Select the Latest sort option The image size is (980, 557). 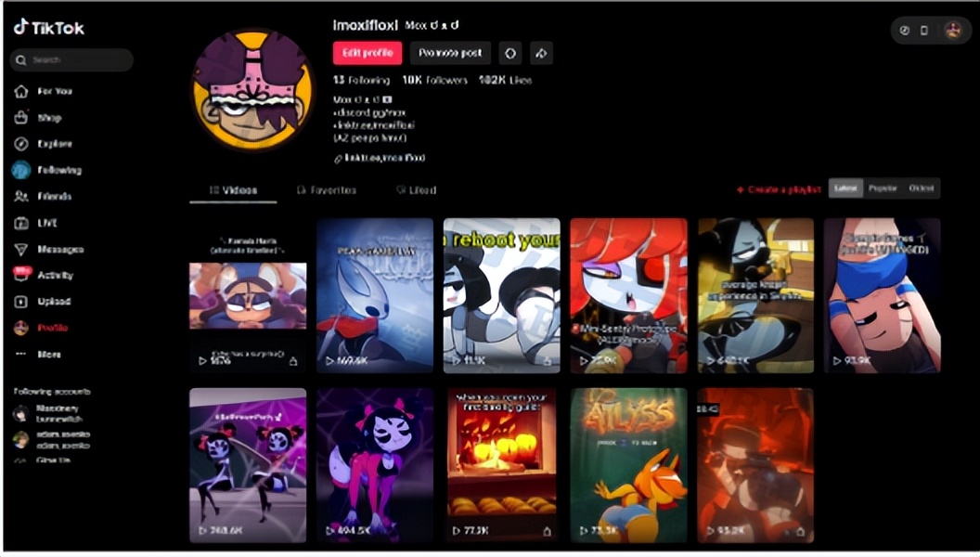845,188
